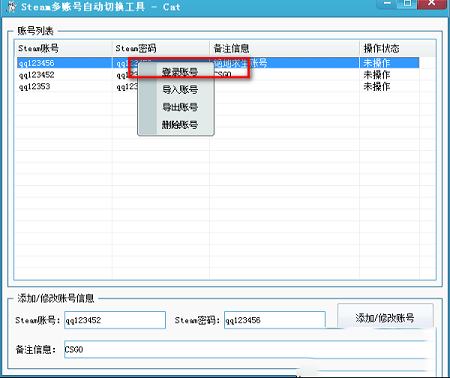The height and width of the screenshot is (378, 450).
Task: Maximize the Steam account switcher window
Action: 407,3
